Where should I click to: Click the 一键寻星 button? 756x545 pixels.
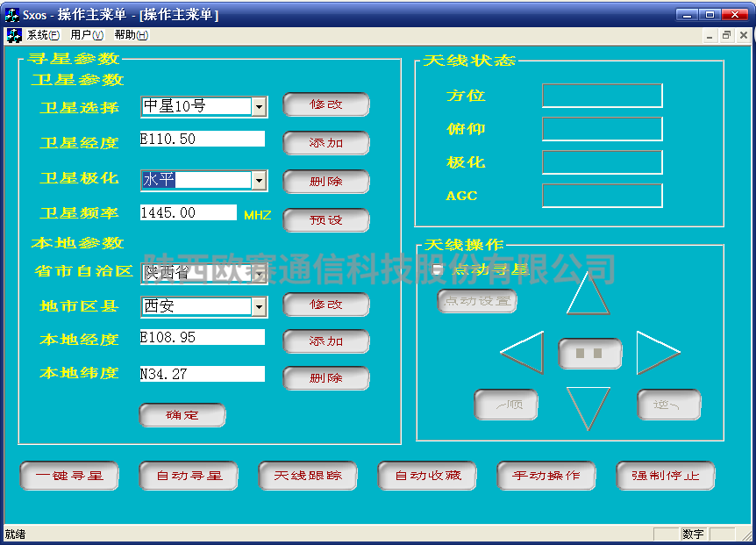point(69,476)
